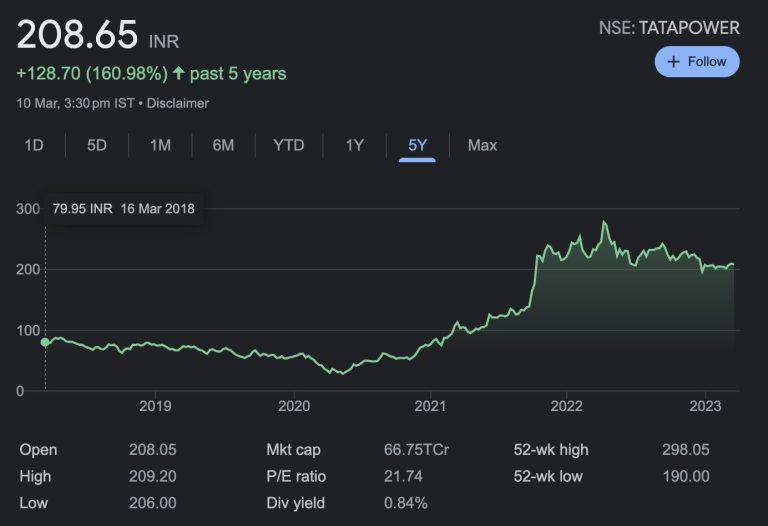Viewport: 768px width, 526px height.
Task: Follow the TATAPOWER stock
Action: click(696, 62)
